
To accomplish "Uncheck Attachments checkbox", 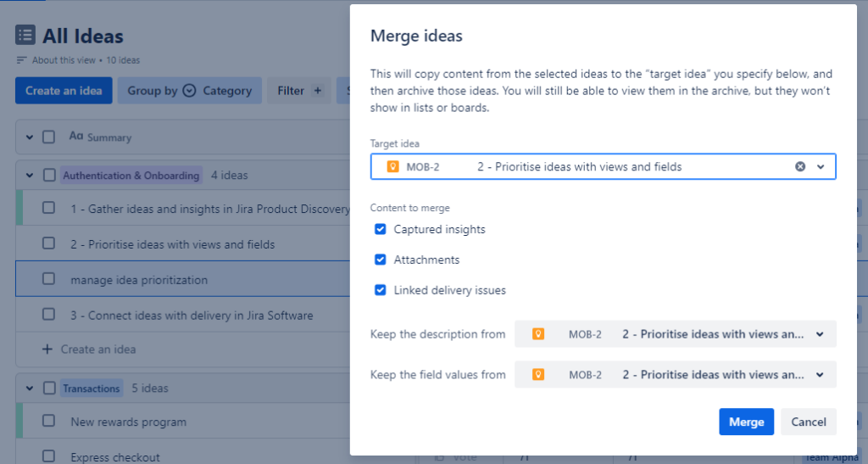I will pos(381,260).
